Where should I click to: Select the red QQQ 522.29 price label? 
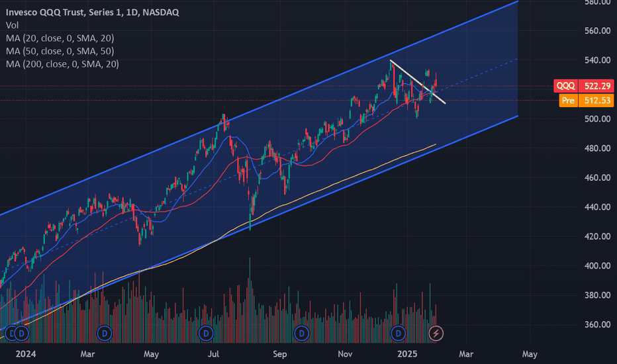(x=583, y=86)
